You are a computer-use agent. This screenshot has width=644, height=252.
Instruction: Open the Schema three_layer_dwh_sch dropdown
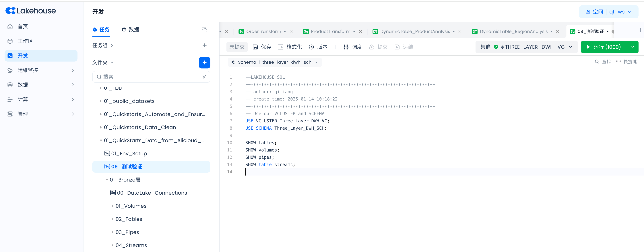(x=317, y=62)
